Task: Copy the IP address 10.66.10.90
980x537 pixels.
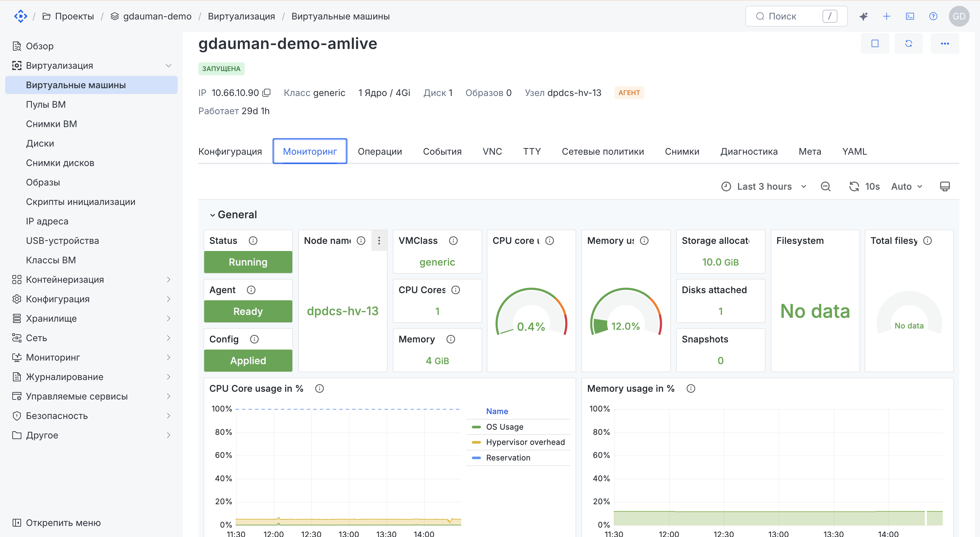Action: [x=267, y=92]
